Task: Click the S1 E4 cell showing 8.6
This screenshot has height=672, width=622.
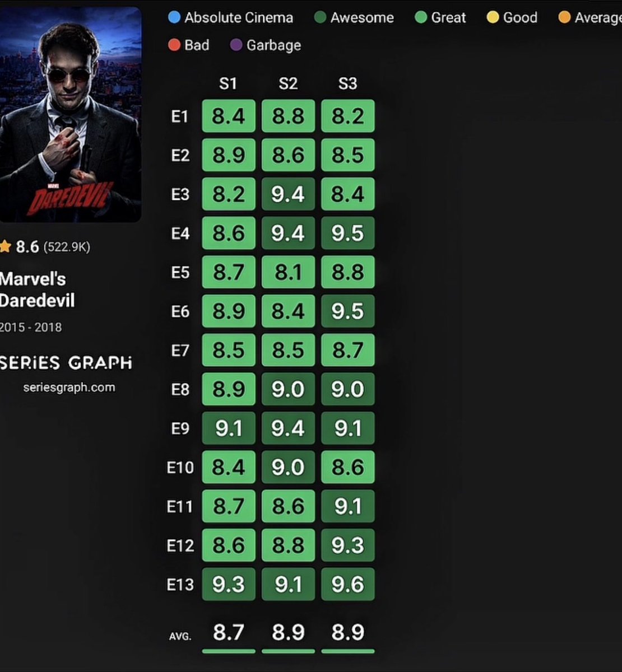Action: tap(229, 233)
